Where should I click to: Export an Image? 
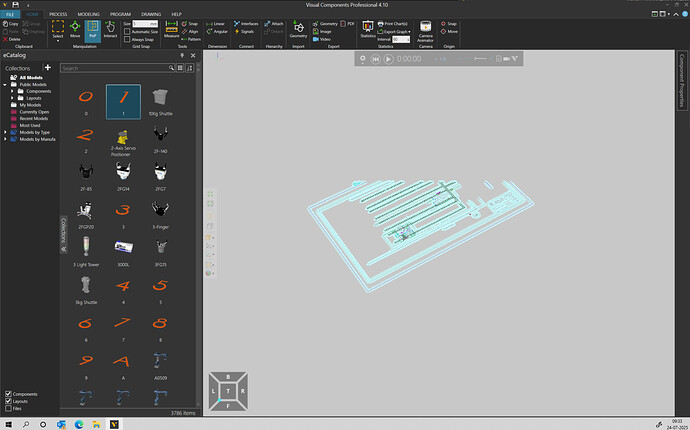tap(322, 32)
